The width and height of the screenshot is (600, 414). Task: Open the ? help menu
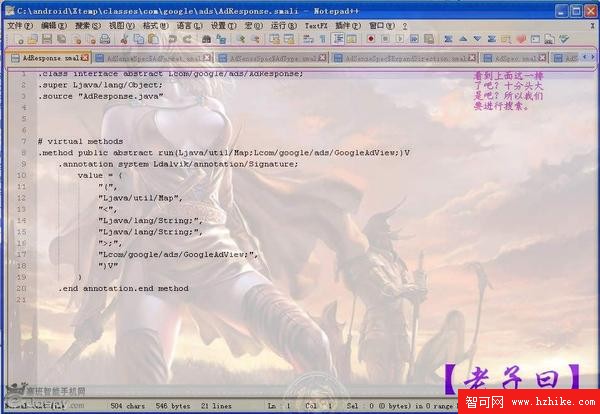[405, 26]
